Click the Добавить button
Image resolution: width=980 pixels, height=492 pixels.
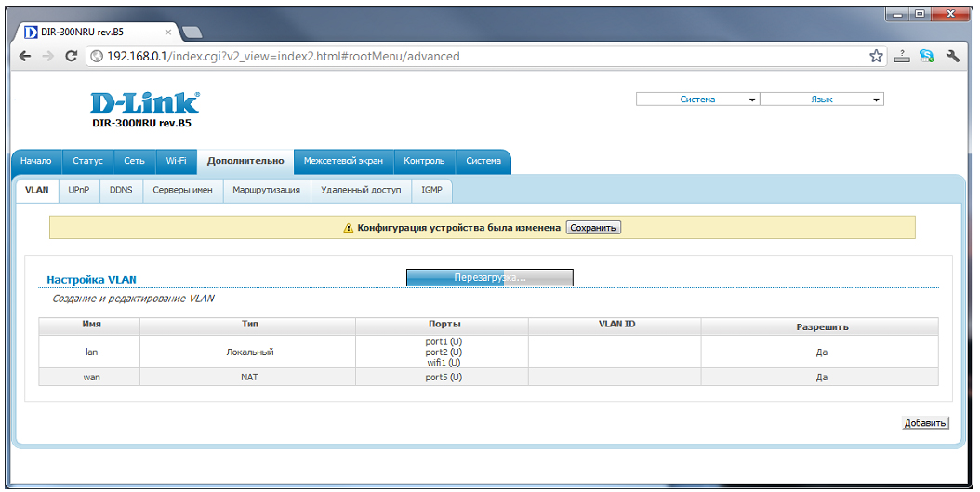click(x=925, y=423)
